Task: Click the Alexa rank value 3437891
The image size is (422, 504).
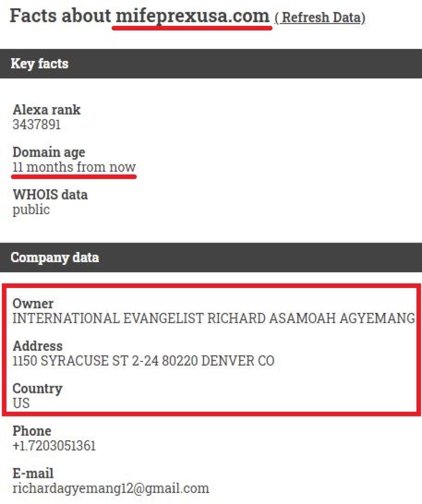Action: (x=37, y=125)
